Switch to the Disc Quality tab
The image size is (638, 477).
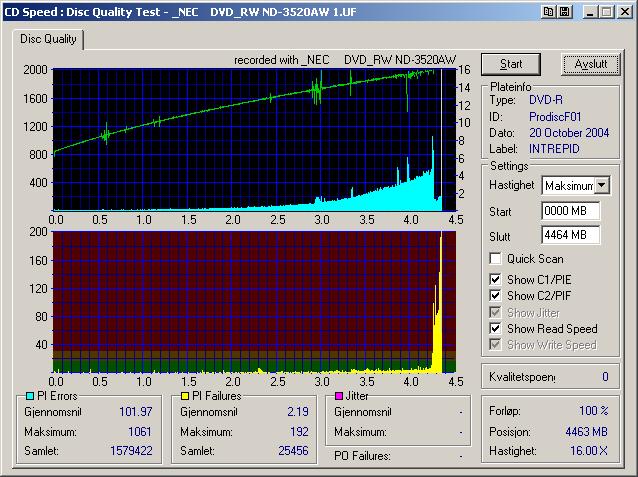point(48,39)
